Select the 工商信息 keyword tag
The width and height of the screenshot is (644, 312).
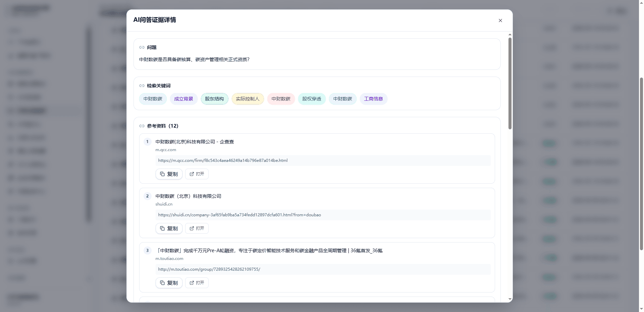pyautogui.click(x=373, y=99)
